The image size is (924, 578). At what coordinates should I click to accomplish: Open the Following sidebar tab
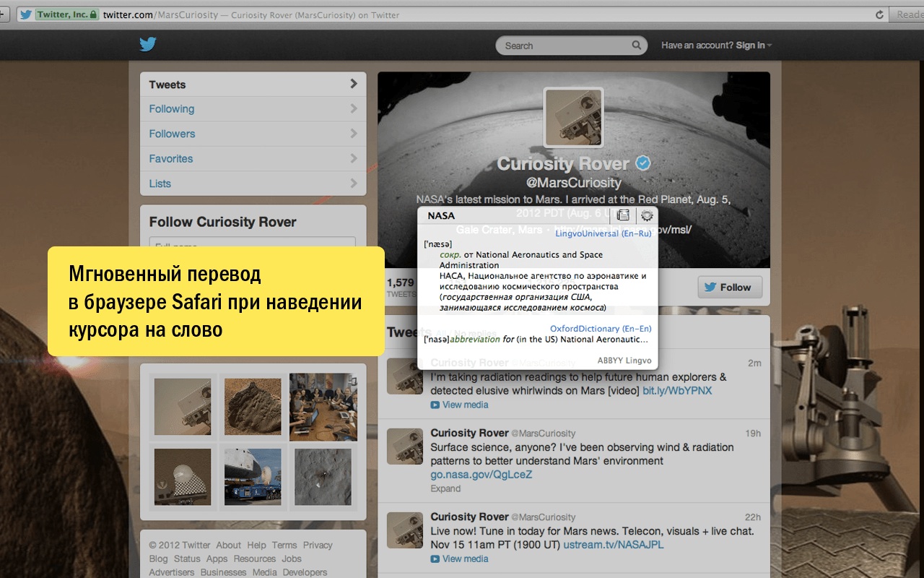coord(253,109)
